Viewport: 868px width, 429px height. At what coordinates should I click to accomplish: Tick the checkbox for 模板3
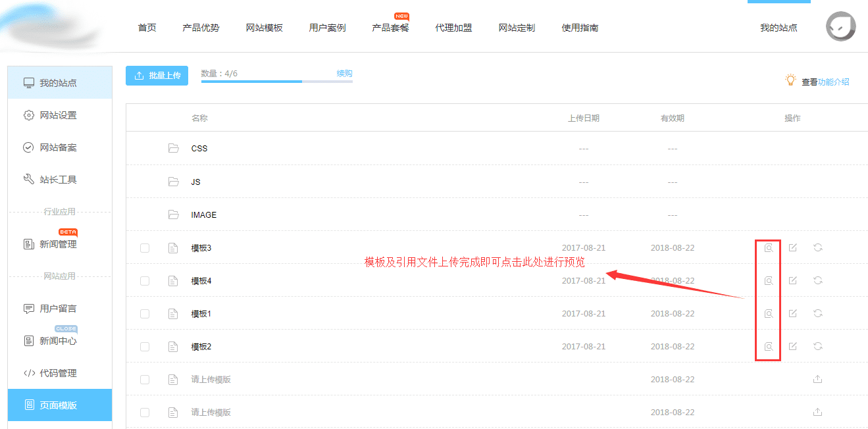pyautogui.click(x=145, y=248)
